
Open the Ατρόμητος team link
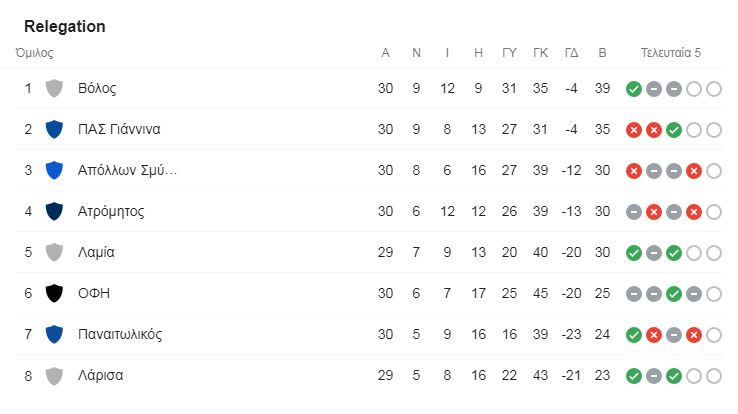[111, 212]
